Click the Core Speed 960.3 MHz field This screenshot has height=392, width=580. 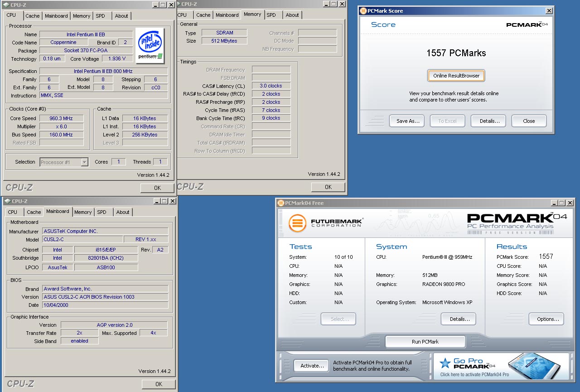coord(62,118)
